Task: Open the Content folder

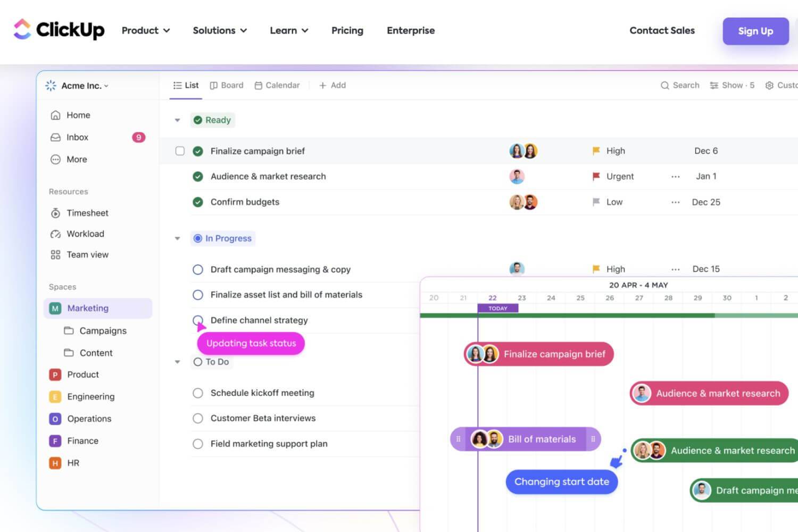Action: click(88, 353)
